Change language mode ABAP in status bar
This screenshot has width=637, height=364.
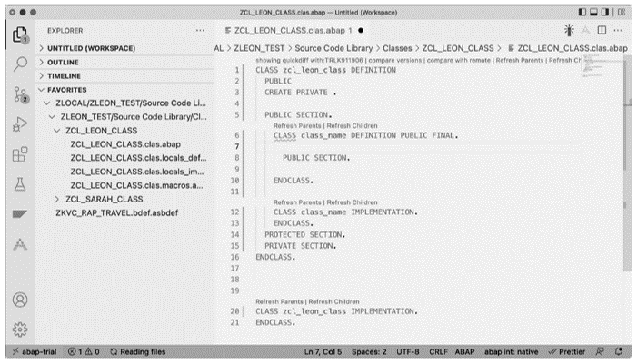point(464,351)
